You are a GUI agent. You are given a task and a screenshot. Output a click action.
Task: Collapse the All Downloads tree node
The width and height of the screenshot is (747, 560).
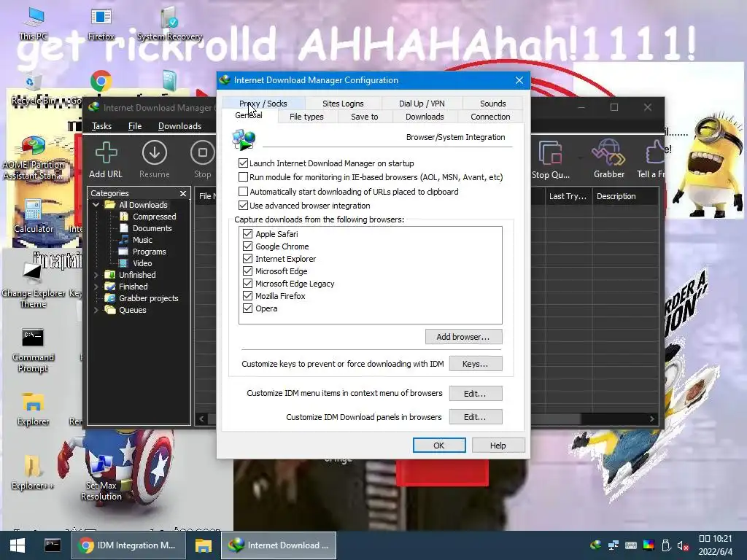tap(96, 205)
